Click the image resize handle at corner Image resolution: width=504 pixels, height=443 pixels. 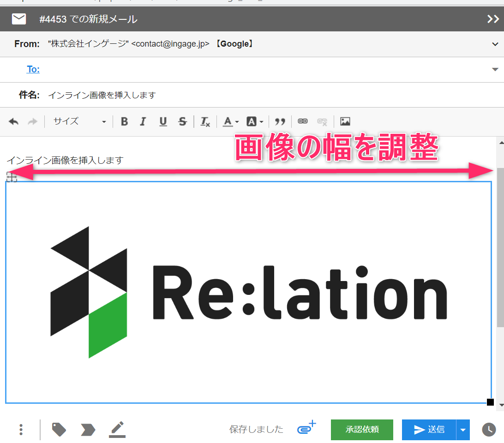click(x=490, y=402)
